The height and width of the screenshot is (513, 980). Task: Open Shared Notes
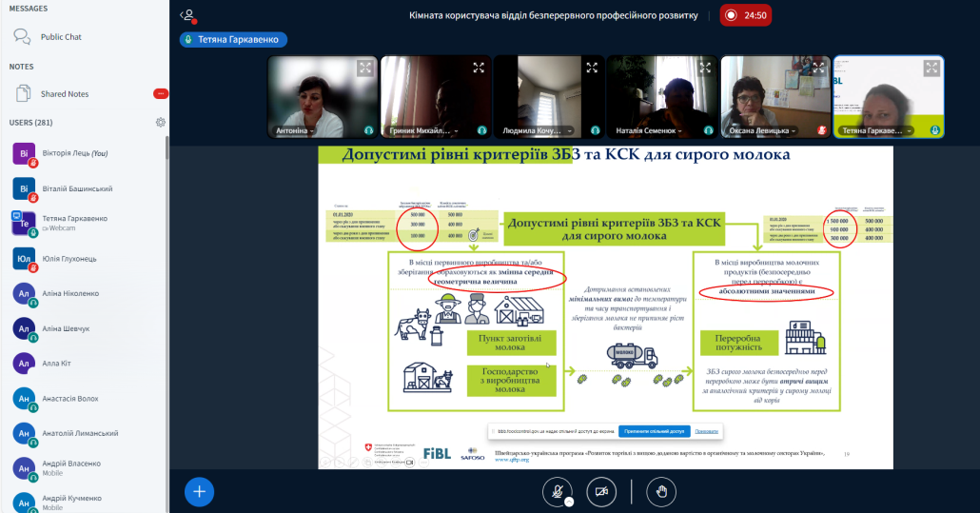[65, 94]
